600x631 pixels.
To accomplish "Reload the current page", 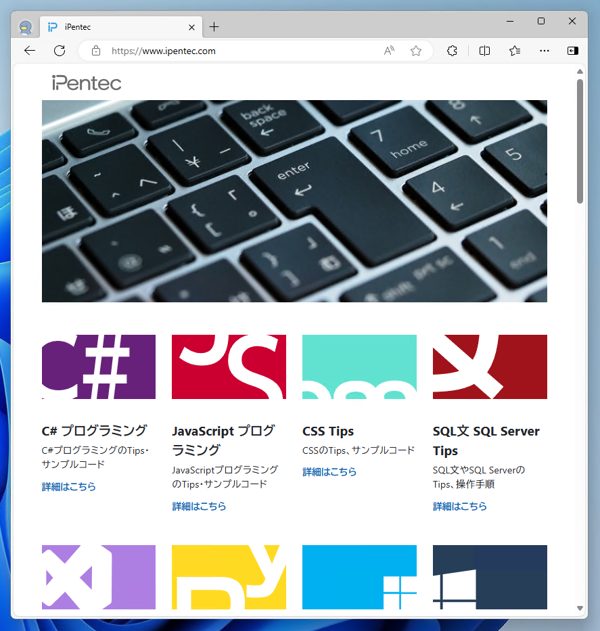I will point(60,51).
